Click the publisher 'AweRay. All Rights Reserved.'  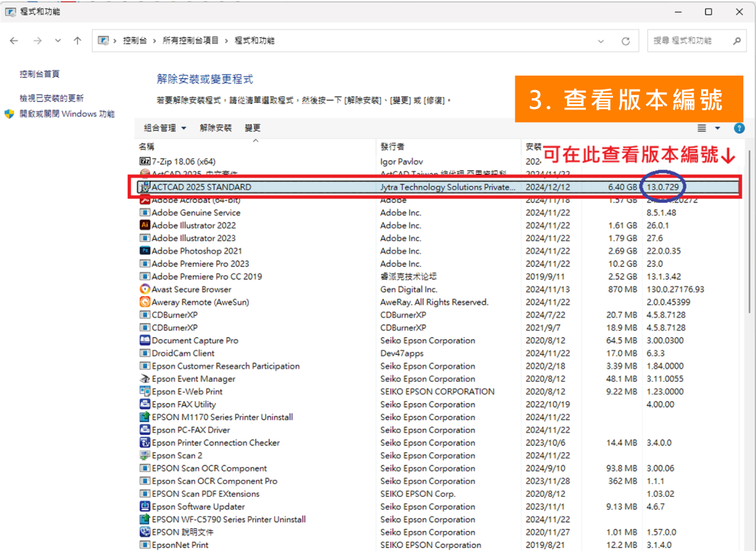435,302
